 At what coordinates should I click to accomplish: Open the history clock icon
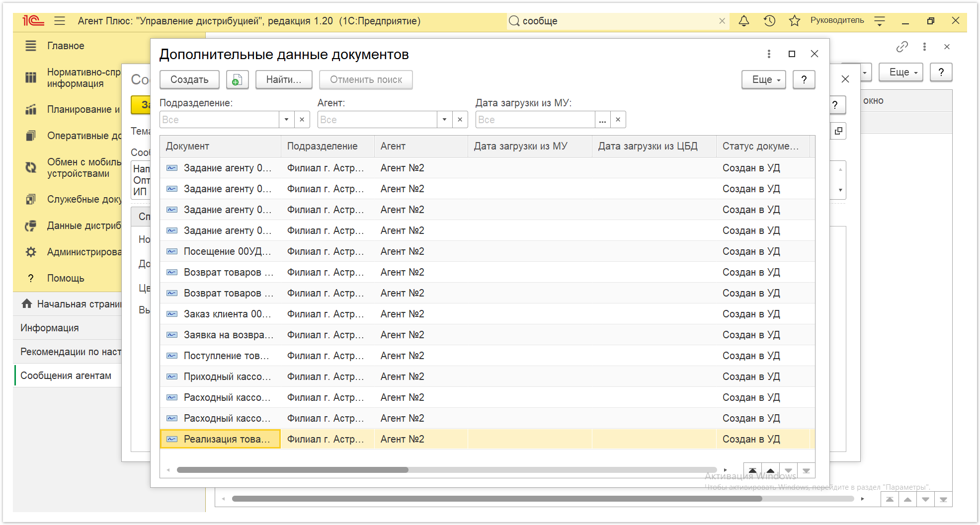coord(769,21)
